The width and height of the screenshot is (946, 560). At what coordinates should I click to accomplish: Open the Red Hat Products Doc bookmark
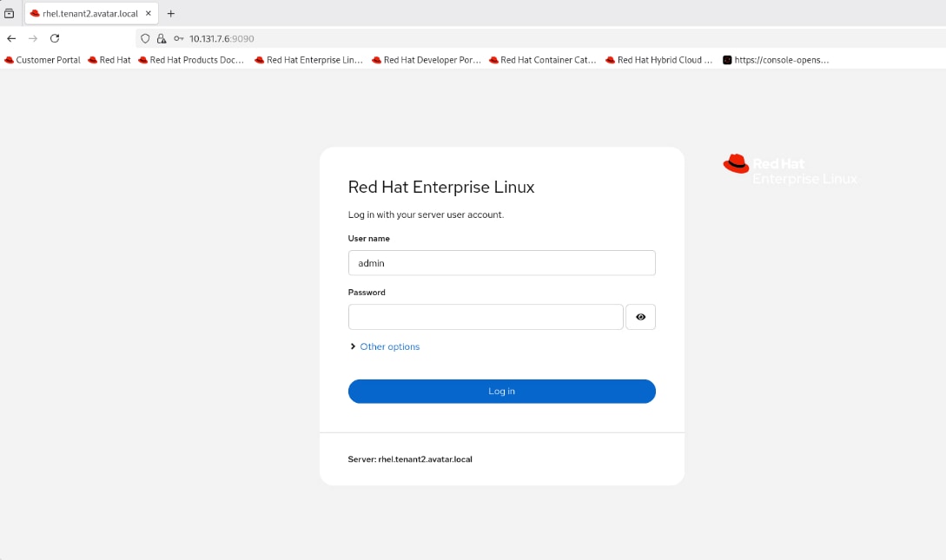[190, 60]
